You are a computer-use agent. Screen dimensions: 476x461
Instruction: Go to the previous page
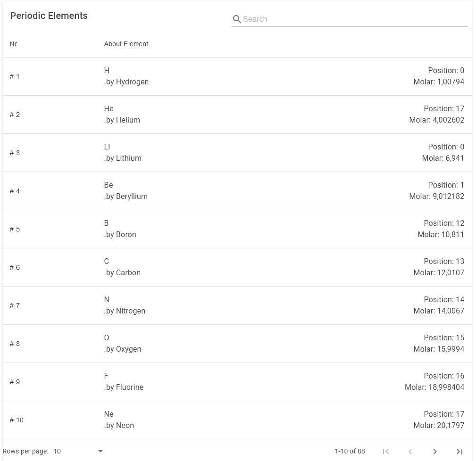click(x=410, y=451)
